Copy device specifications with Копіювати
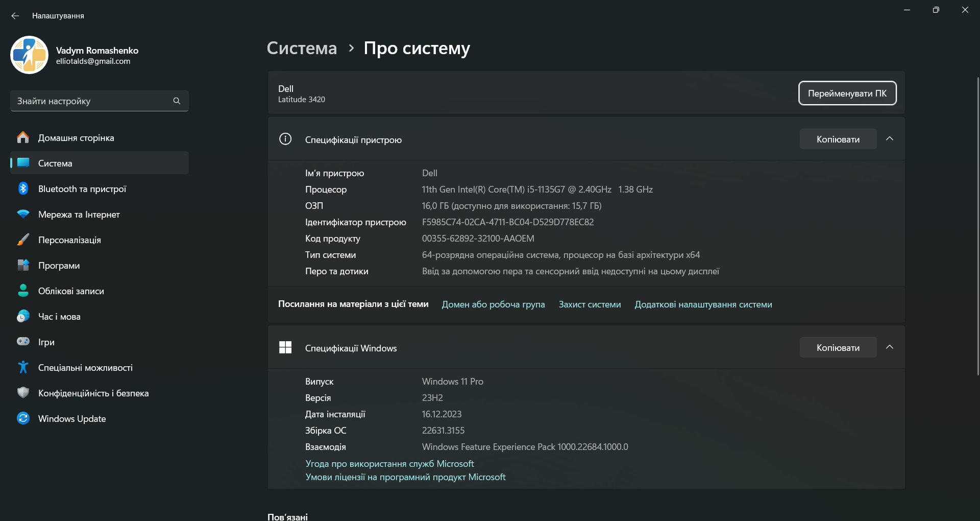Viewport: 980px width, 521px height. (838, 139)
